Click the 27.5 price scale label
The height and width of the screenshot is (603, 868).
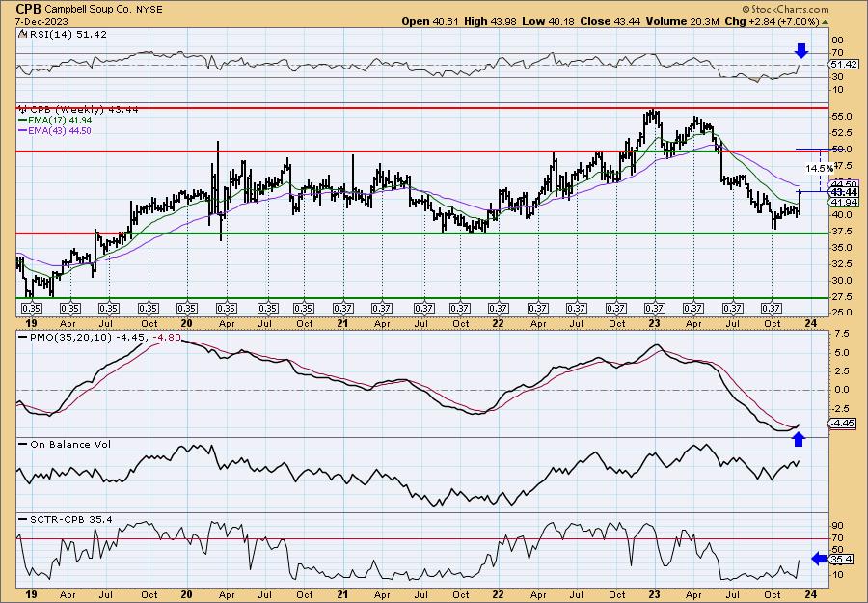[842, 297]
